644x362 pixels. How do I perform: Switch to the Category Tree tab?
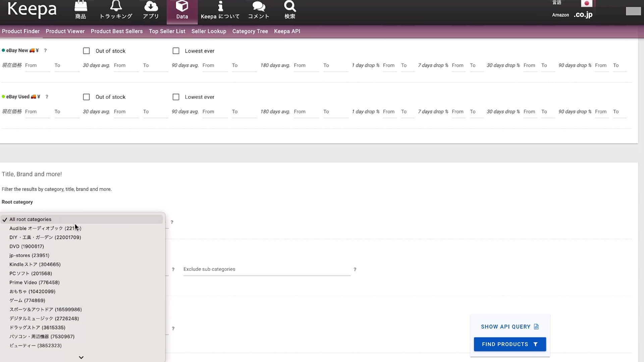click(x=250, y=31)
